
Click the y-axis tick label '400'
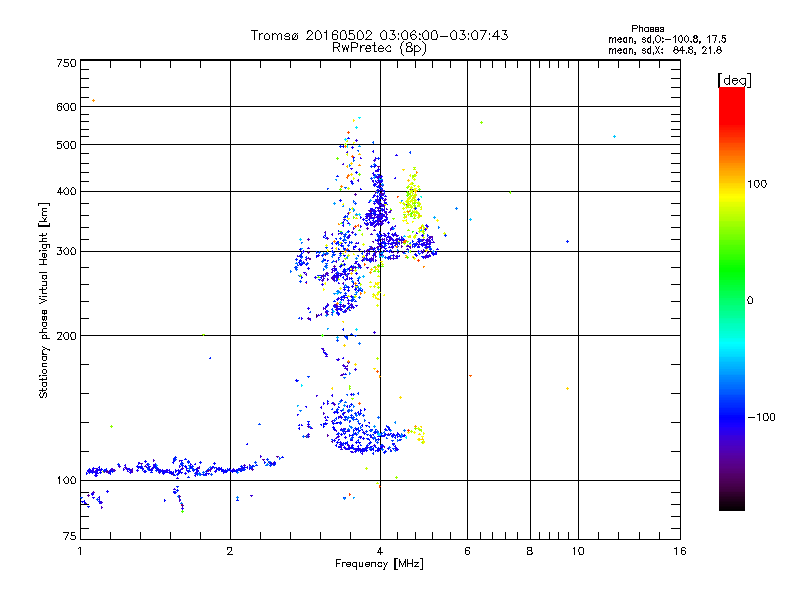(x=66, y=192)
